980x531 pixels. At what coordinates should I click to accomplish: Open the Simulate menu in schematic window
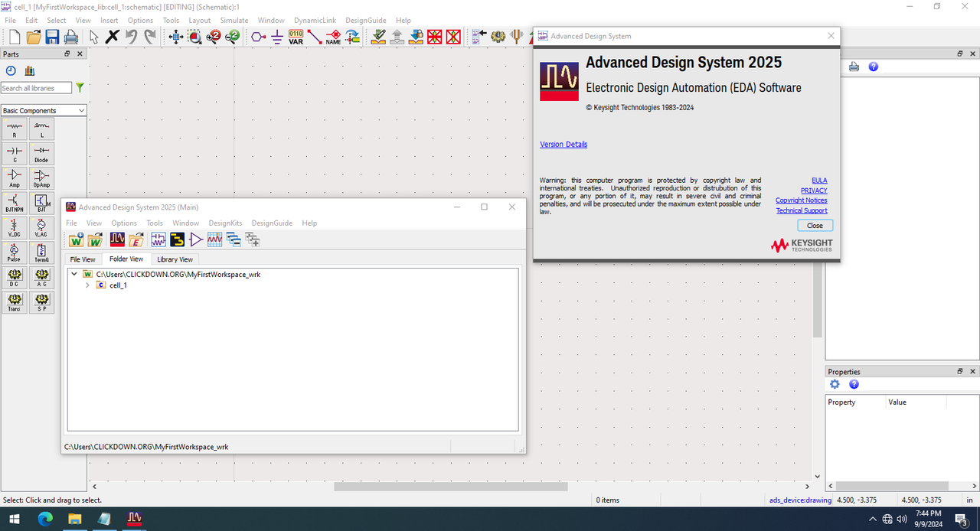tap(234, 21)
